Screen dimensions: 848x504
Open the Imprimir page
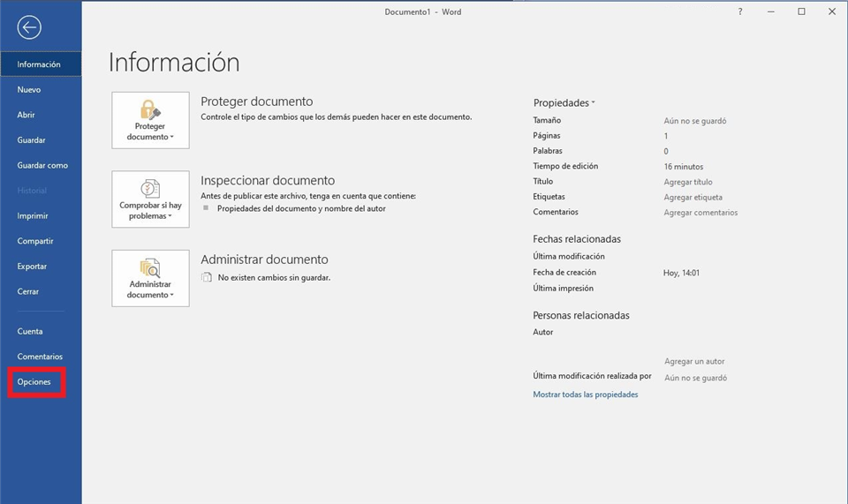(33, 216)
